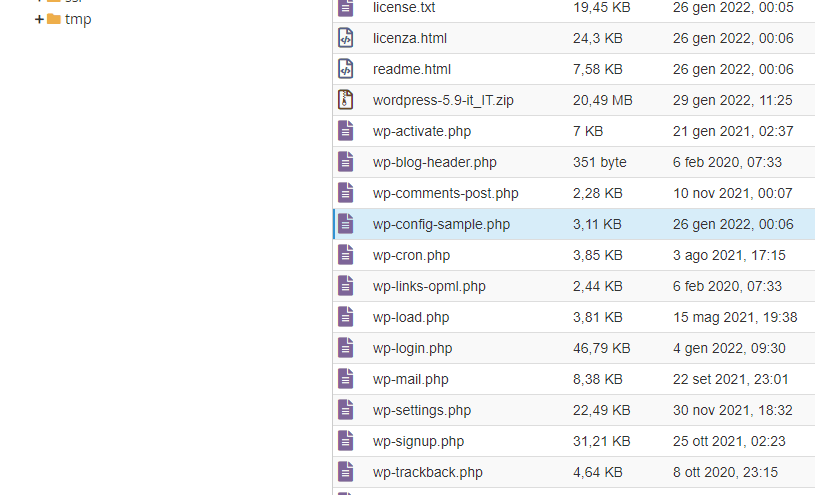Click the wp-trackback.php file icon

pyautogui.click(x=346, y=472)
